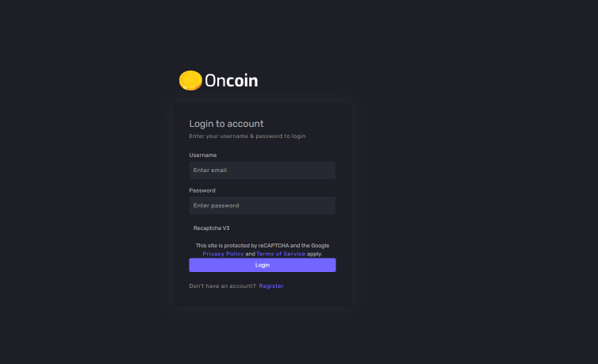Click the Oncoin wordmark text

[x=232, y=80]
